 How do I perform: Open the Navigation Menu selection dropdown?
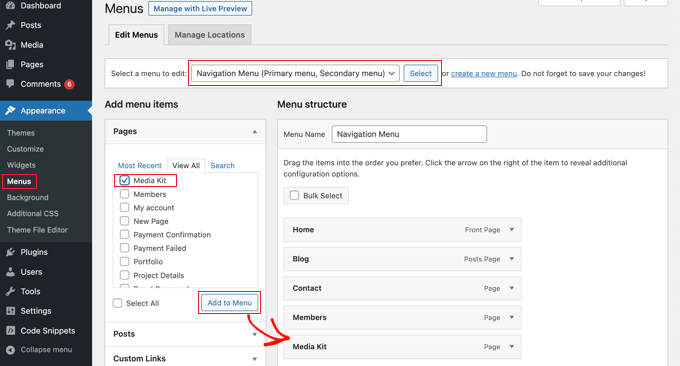click(295, 73)
